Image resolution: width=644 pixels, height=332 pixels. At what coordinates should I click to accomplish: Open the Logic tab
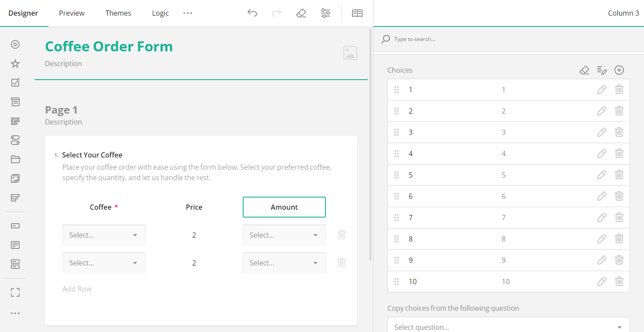coord(160,13)
